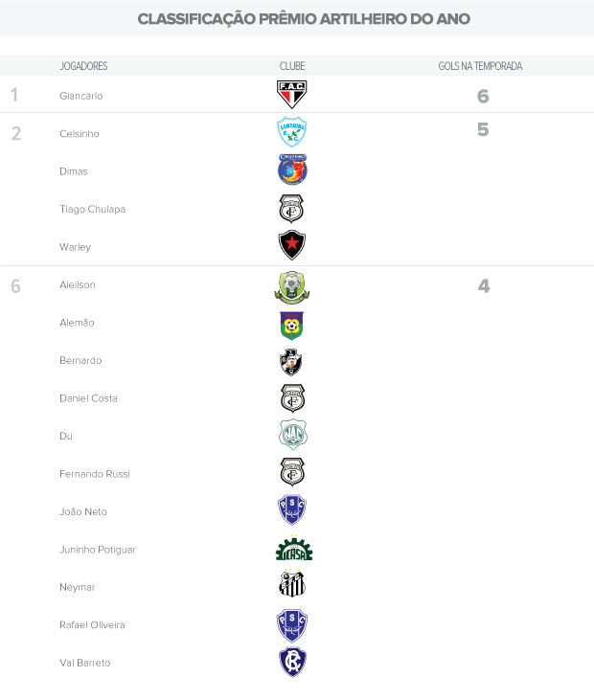Image resolution: width=594 pixels, height=700 pixels.
Task: Click the GOLS NA TEMPORADA column header
Action: pyautogui.click(x=486, y=66)
